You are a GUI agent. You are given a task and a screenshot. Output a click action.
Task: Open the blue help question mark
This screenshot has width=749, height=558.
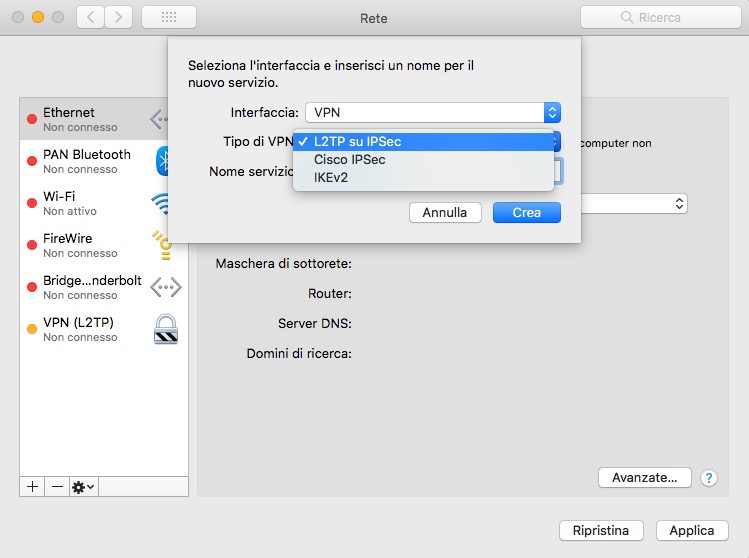[709, 478]
